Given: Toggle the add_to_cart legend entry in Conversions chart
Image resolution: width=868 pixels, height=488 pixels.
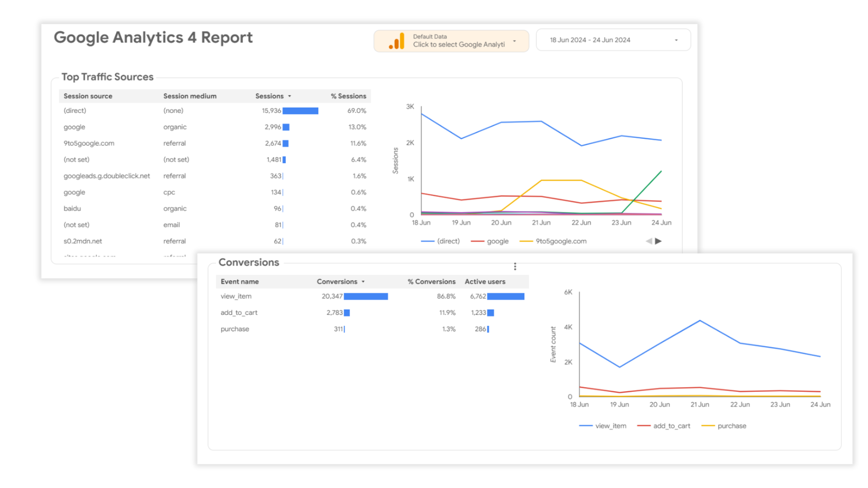Looking at the screenshot, I should pos(664,426).
